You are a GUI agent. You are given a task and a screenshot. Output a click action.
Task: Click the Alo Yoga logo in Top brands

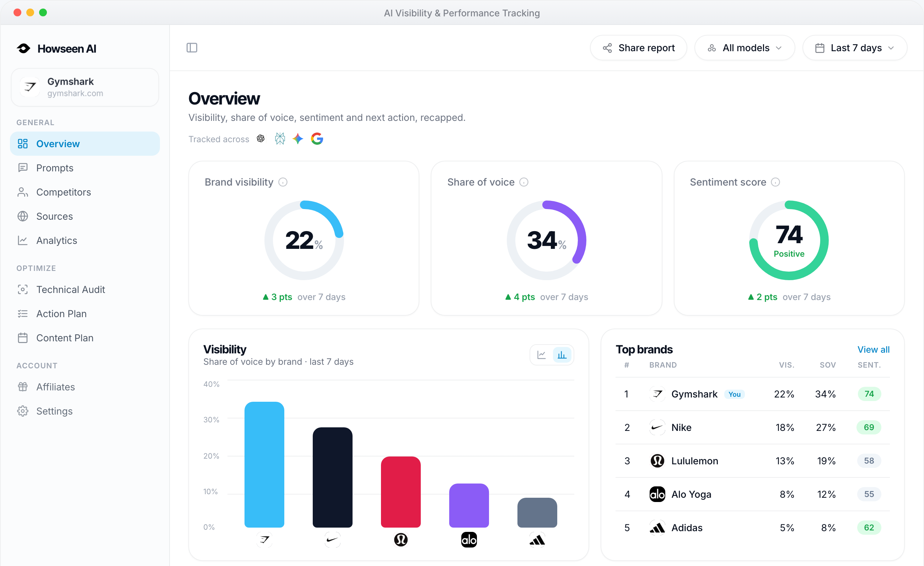(x=657, y=494)
